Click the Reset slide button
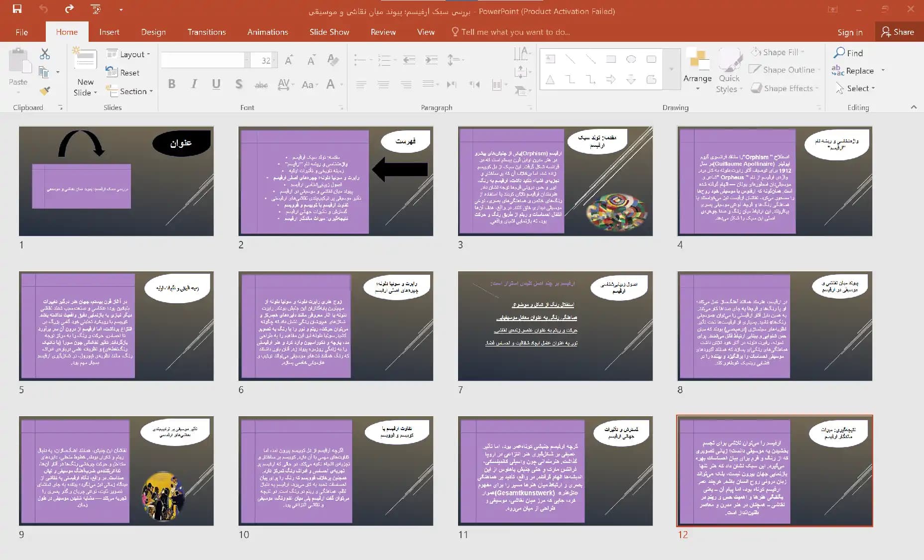Image resolution: width=924 pixels, height=560 pixels. [122, 73]
